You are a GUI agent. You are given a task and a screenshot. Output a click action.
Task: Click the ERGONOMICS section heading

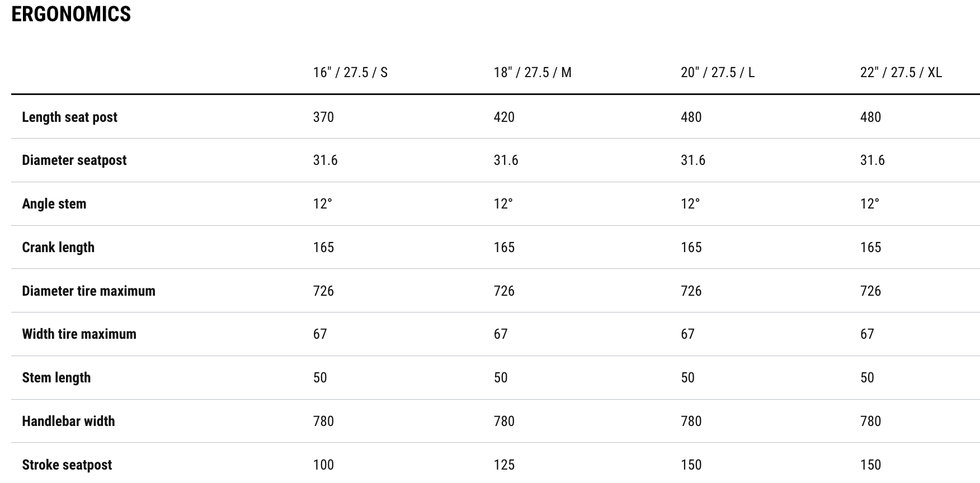[71, 14]
